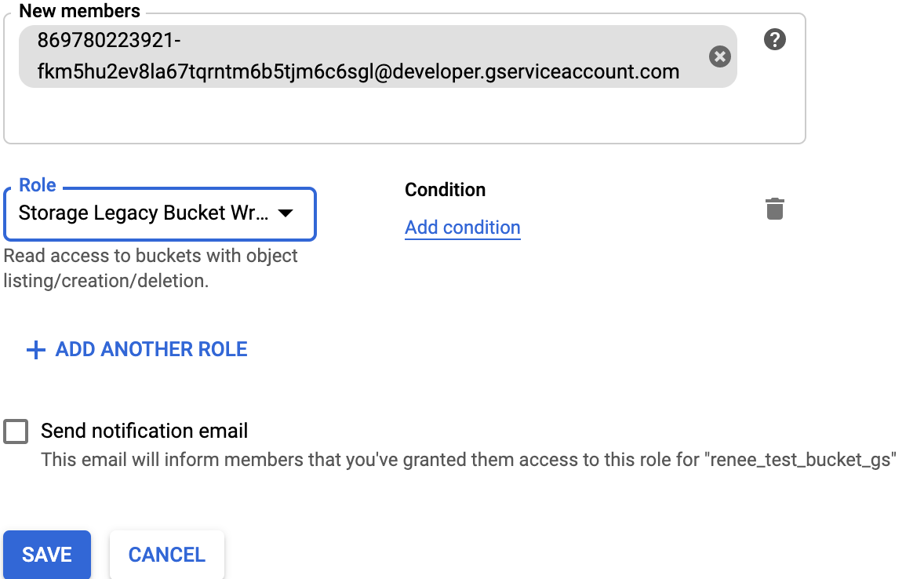Click the notification text mentioning renee_test_bucket_gs
Screen dimensions: 924x579
pyautogui.click(x=468, y=460)
